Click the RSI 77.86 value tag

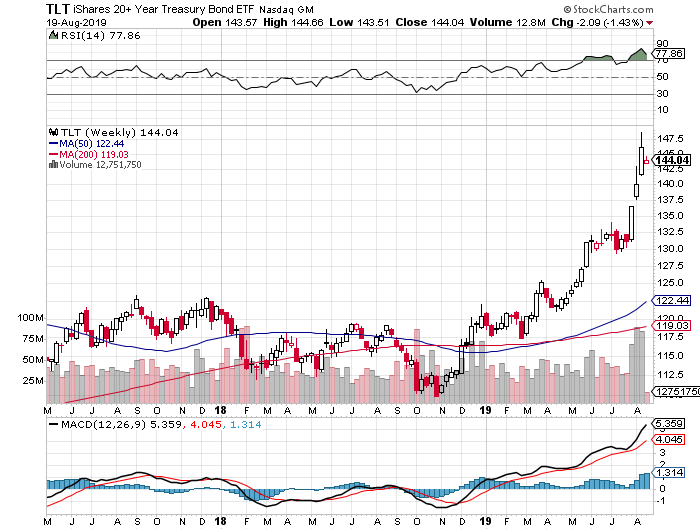pos(668,54)
